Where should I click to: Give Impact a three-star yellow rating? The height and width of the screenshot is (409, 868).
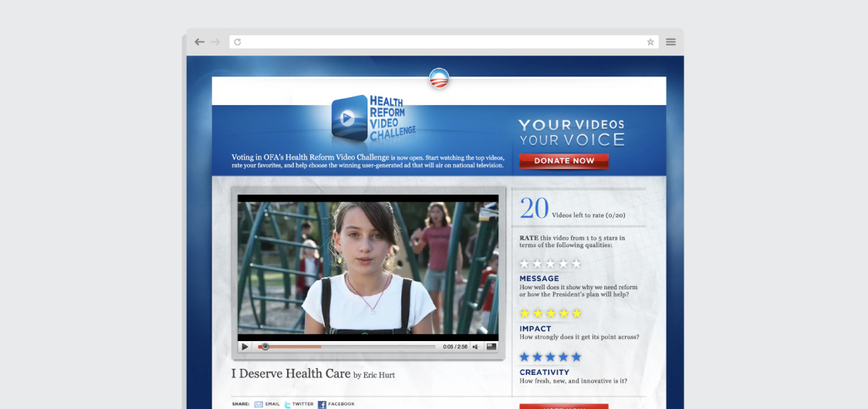point(551,313)
